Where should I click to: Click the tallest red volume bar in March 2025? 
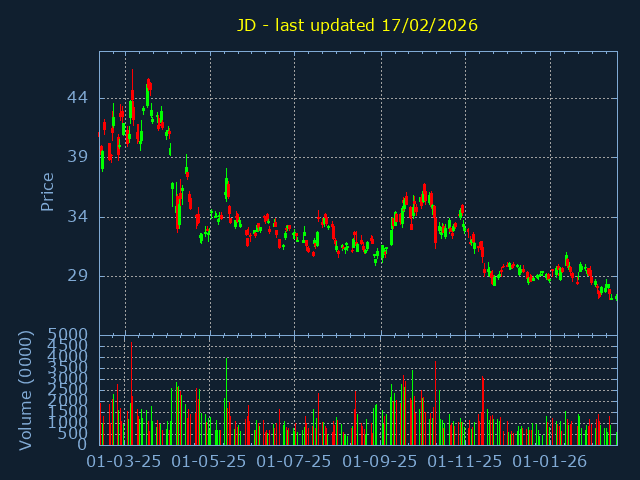pos(131,393)
